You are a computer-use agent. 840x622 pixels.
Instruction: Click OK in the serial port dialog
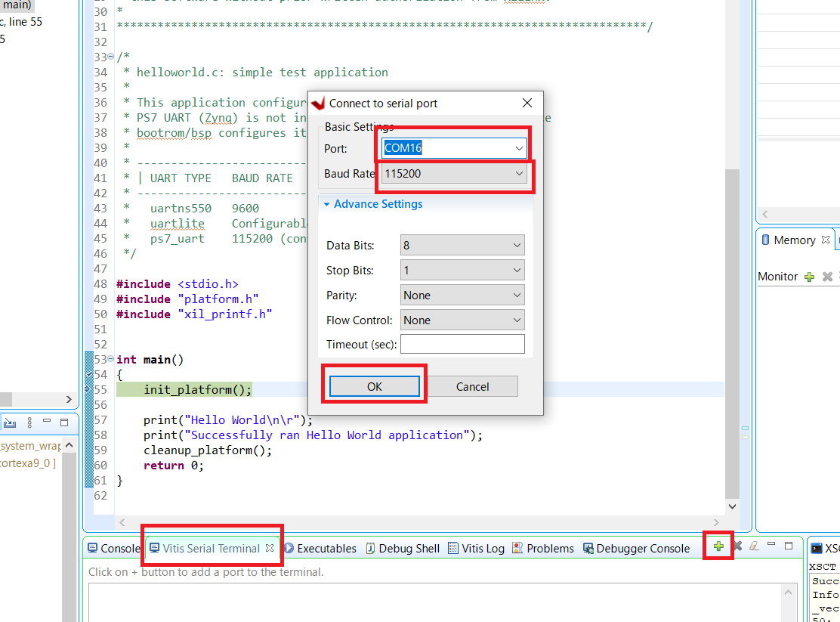tap(375, 387)
